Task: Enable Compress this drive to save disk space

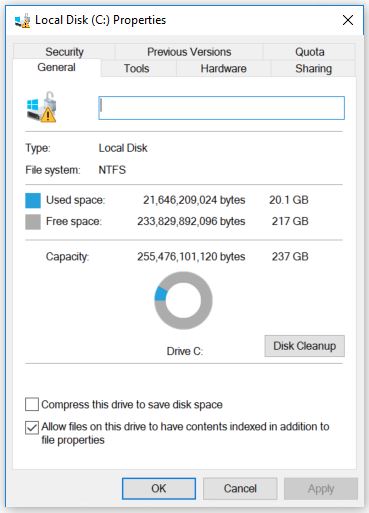Action: [32, 404]
